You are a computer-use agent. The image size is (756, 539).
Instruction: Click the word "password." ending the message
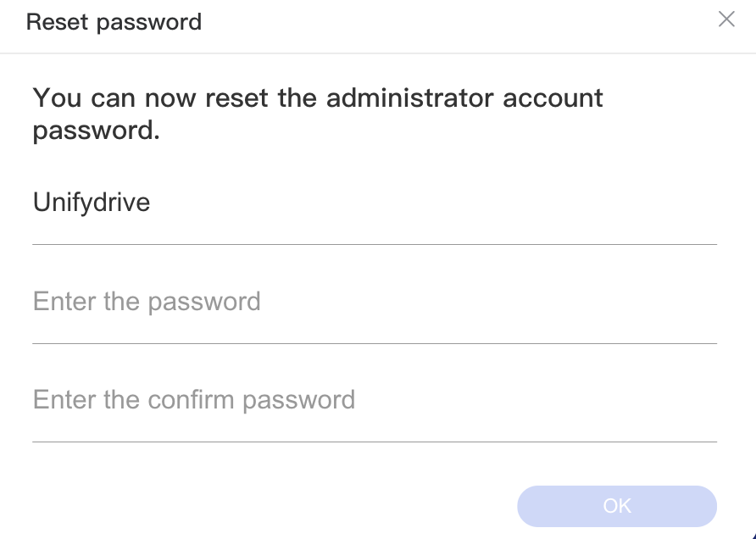coord(96,131)
